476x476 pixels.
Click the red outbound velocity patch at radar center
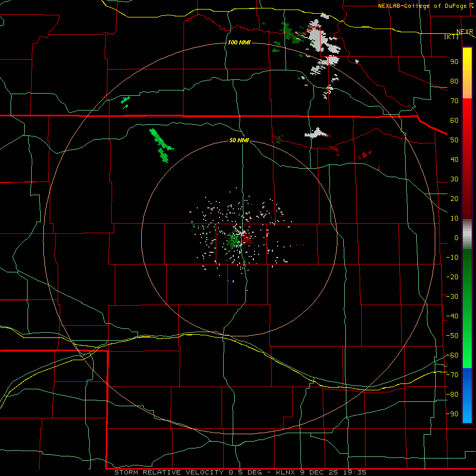[247, 238]
